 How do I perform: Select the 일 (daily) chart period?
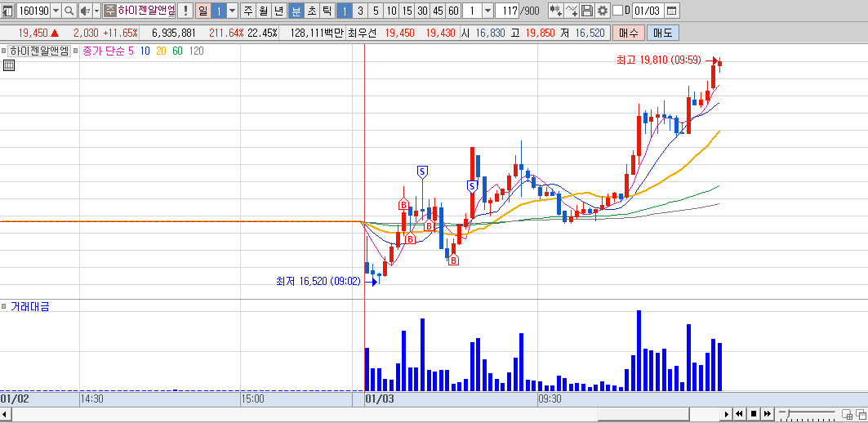pyautogui.click(x=203, y=11)
